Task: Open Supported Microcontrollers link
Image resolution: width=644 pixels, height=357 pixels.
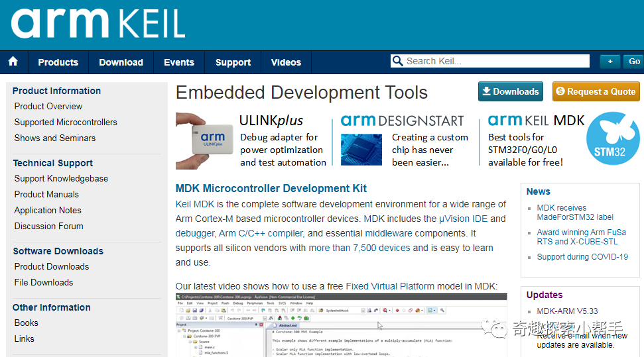Action: coord(66,123)
